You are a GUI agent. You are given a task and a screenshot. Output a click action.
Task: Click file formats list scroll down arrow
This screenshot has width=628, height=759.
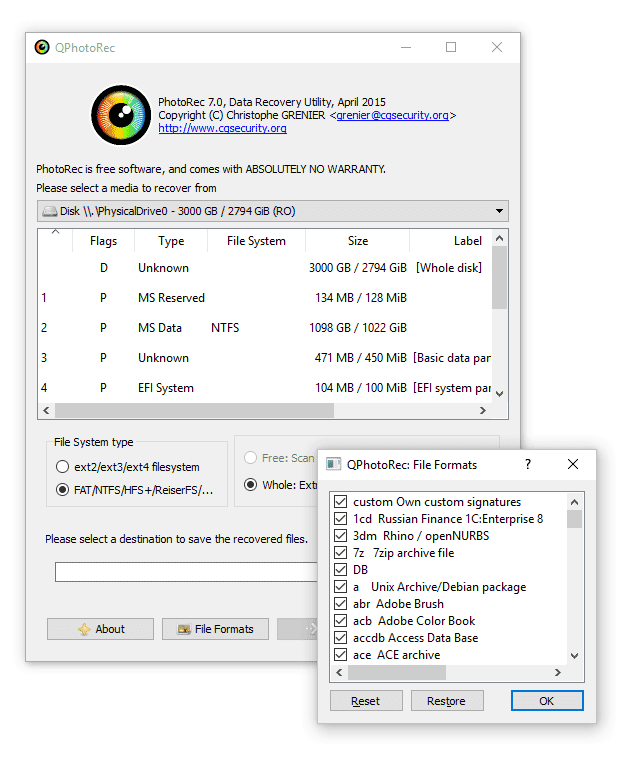pos(574,656)
